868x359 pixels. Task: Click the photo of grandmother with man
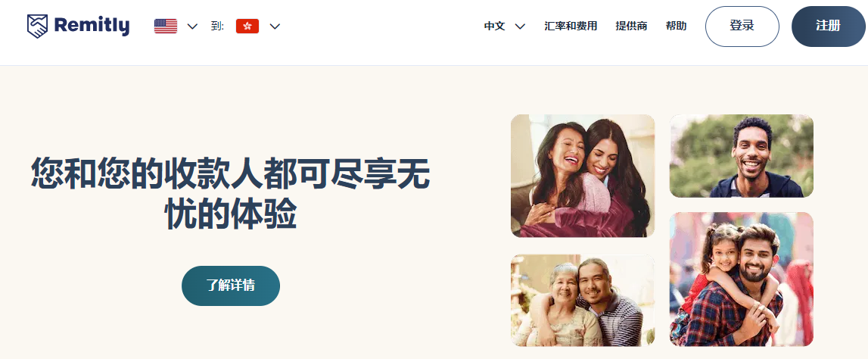pyautogui.click(x=583, y=300)
